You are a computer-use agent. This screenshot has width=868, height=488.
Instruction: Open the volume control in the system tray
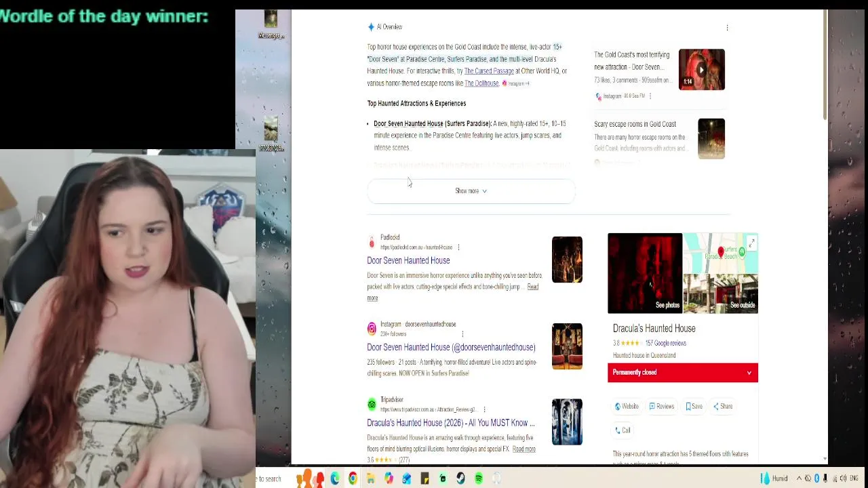pyautogui.click(x=844, y=479)
